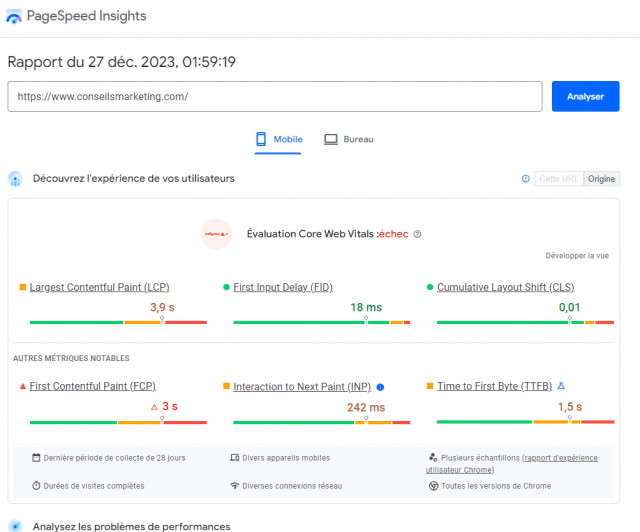Click the experimental flask icon beside TTFB
The width and height of the screenshot is (640, 532).
click(x=561, y=385)
